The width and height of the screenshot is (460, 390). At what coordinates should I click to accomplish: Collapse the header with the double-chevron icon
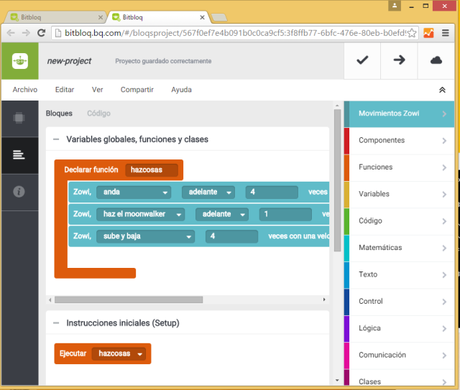click(x=442, y=90)
